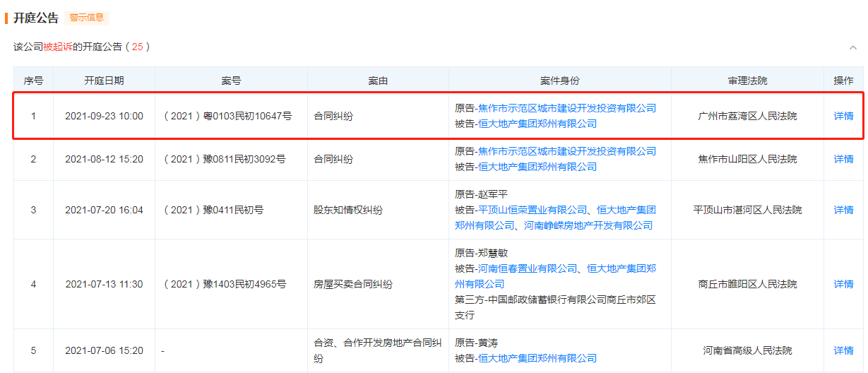The width and height of the screenshot is (868, 373).
Task: Click the 合同纠纷 cause in row 2
Action: 333,159
